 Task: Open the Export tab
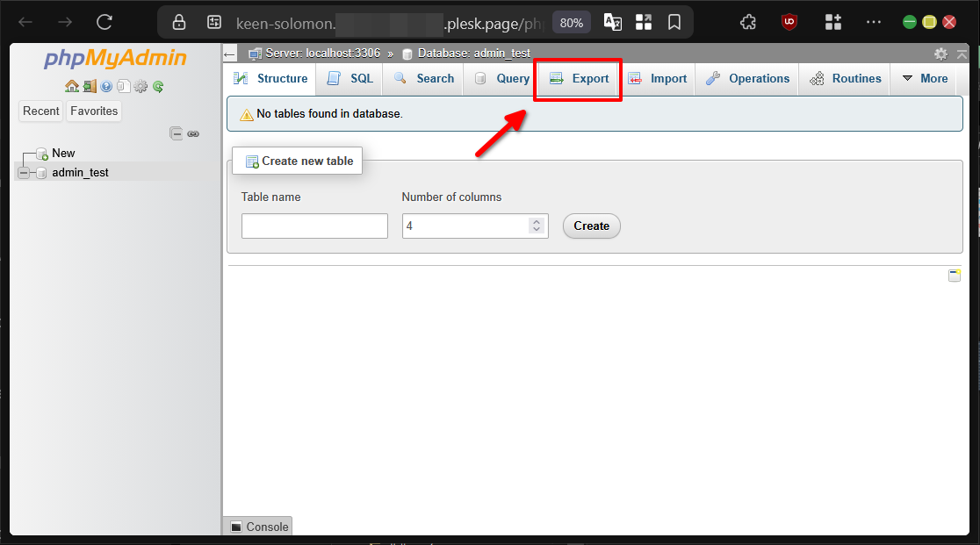coord(577,78)
